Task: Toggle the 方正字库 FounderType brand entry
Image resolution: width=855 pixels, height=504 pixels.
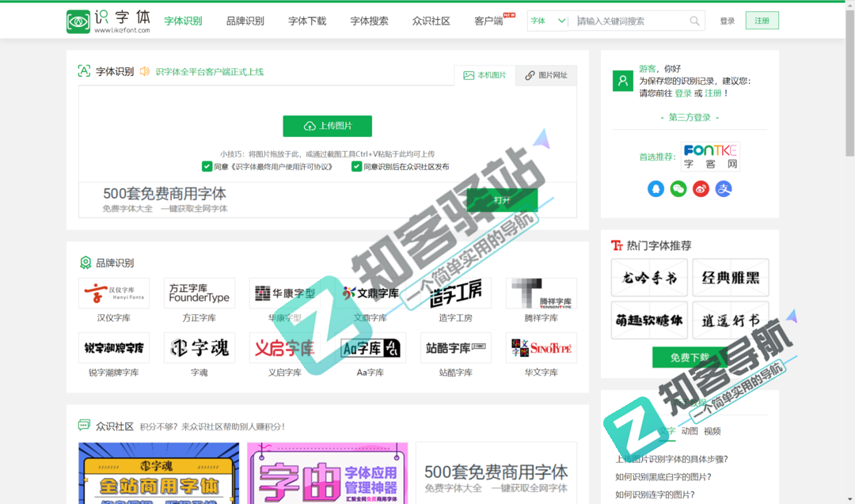Action: 199,293
